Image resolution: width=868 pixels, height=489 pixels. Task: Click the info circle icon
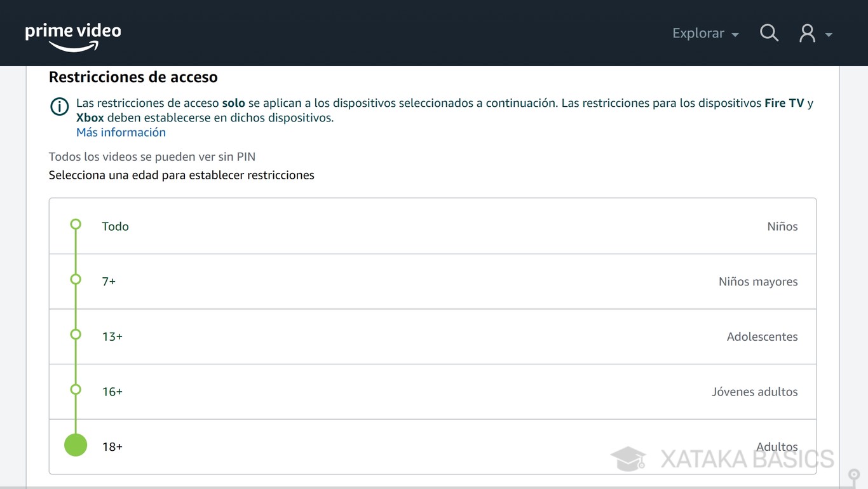(x=59, y=106)
